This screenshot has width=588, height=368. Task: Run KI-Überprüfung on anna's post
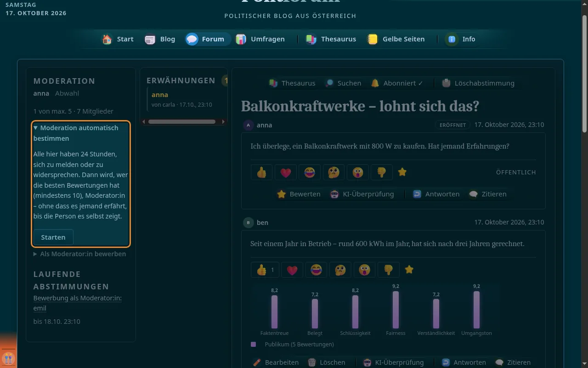(x=362, y=194)
